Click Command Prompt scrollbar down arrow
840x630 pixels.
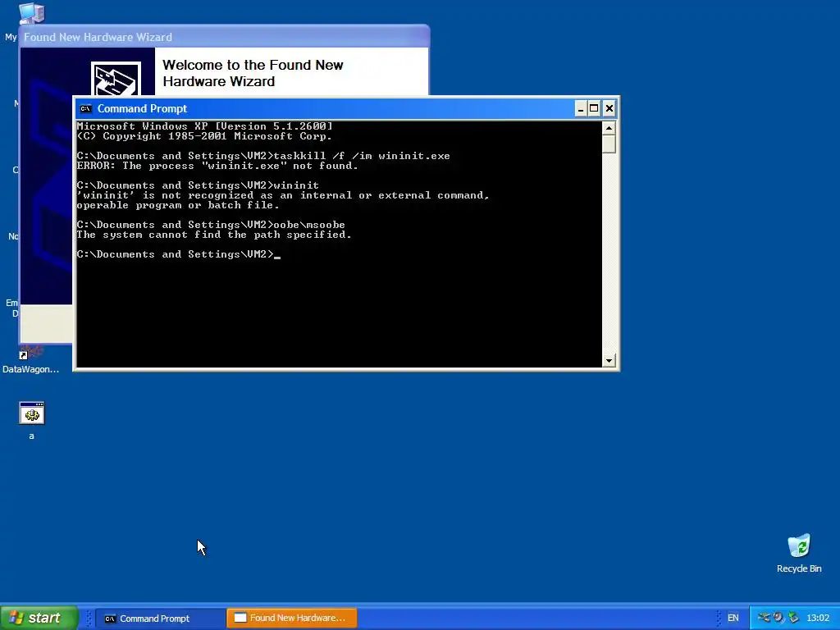coord(609,361)
